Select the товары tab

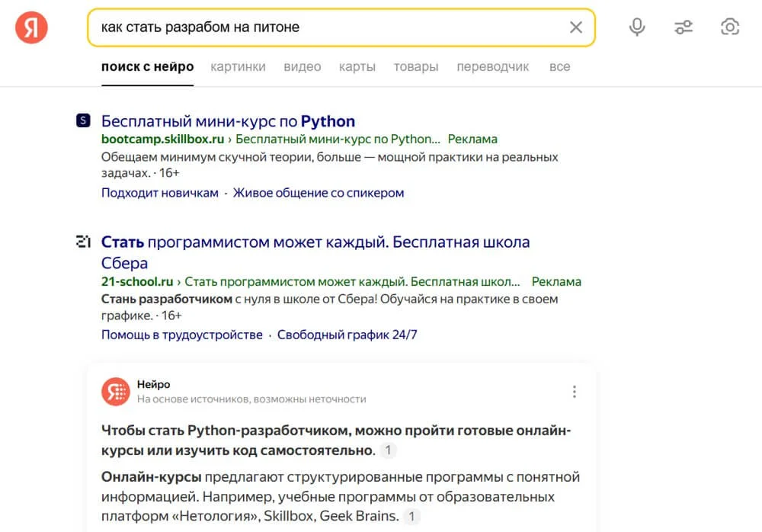pyautogui.click(x=416, y=66)
